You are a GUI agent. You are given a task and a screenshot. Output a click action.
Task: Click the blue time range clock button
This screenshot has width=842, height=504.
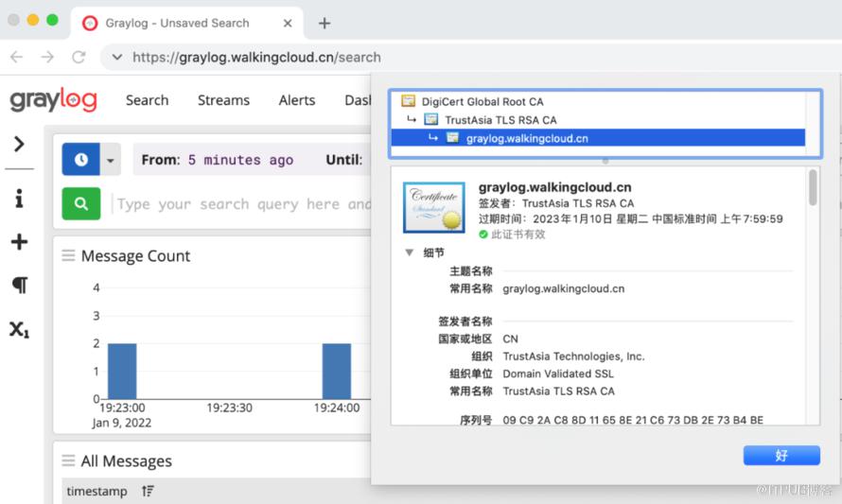click(80, 160)
